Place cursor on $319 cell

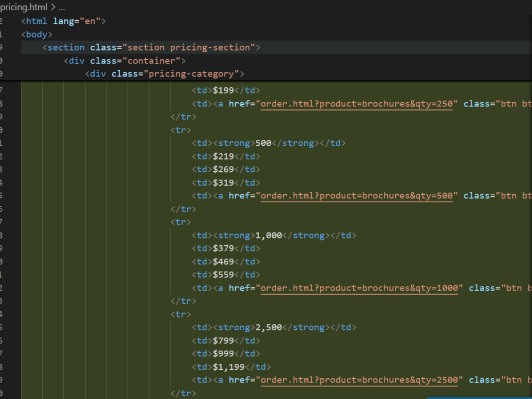(x=226, y=183)
